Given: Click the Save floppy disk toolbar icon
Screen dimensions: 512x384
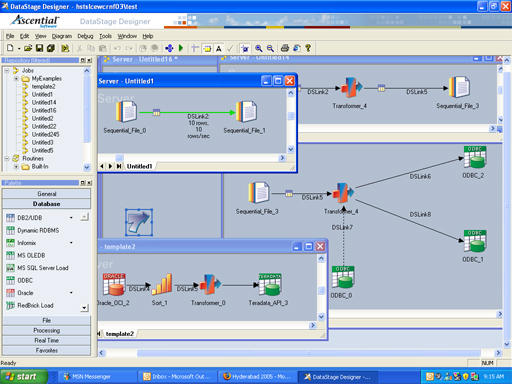Looking at the screenshot, I should [39, 48].
